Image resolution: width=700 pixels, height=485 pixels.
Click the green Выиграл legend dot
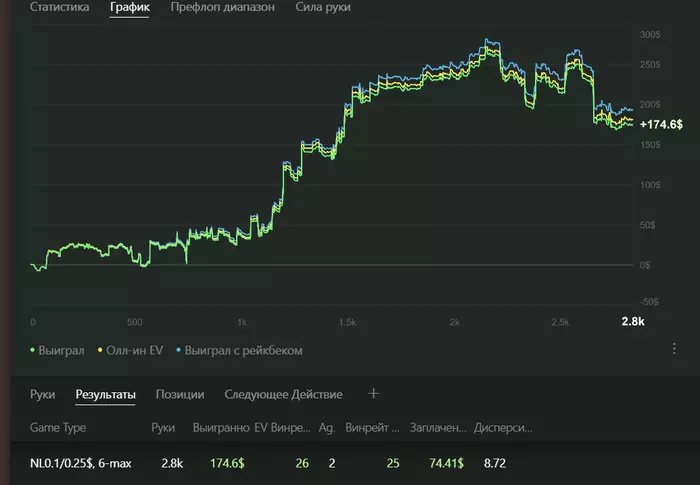32,350
